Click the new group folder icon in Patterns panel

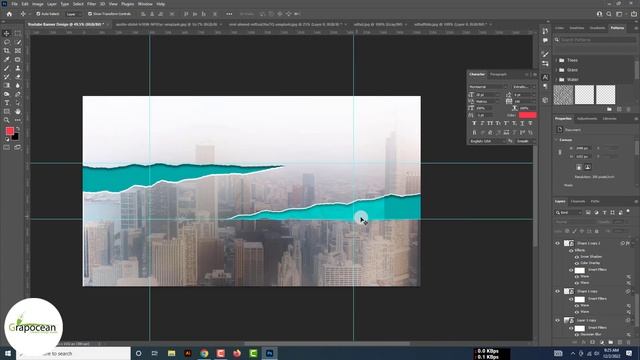coord(609,109)
